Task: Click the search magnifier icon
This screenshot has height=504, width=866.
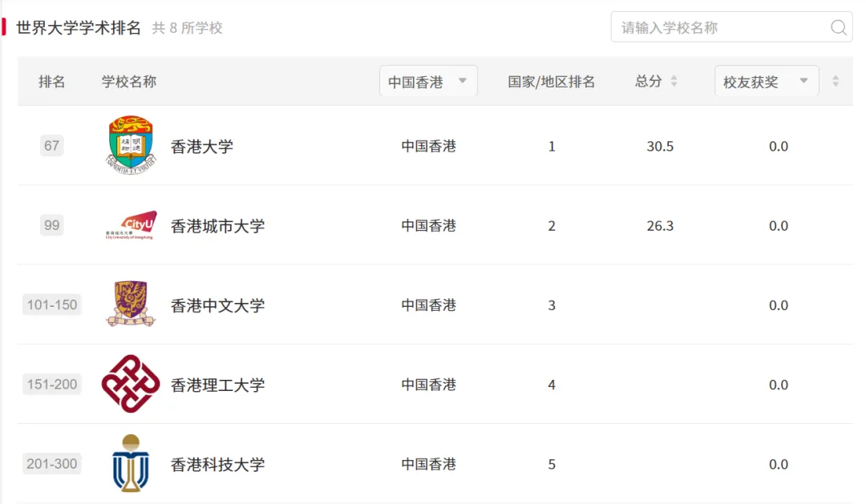Action: pos(839,28)
